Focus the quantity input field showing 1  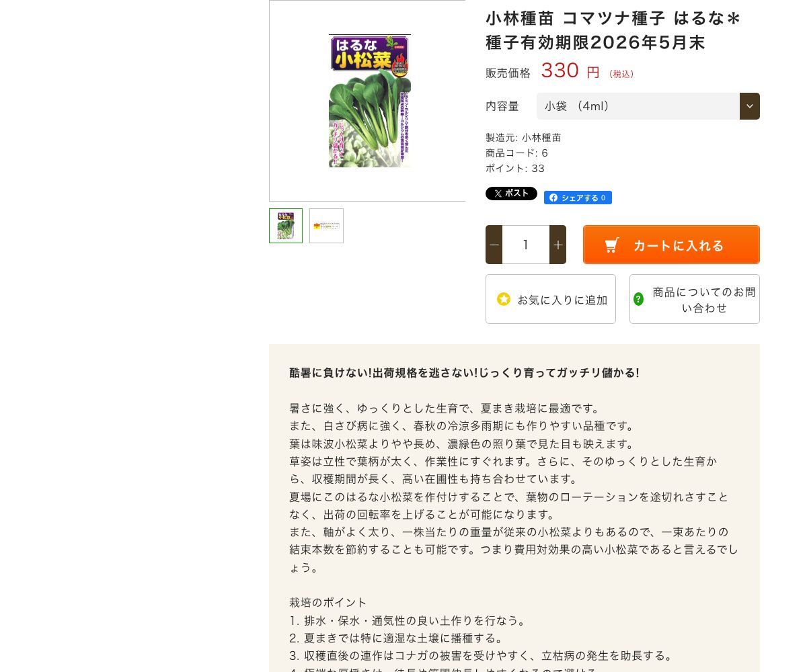pos(526,245)
